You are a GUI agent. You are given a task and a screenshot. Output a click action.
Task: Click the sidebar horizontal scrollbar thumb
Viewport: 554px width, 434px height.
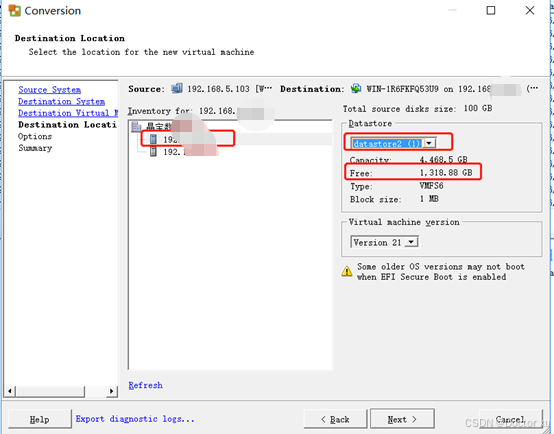pos(50,391)
